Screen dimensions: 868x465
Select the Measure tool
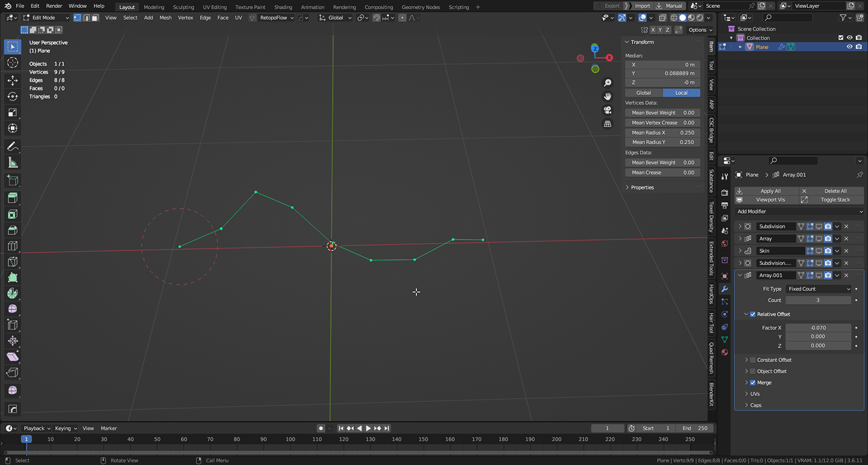[13, 163]
